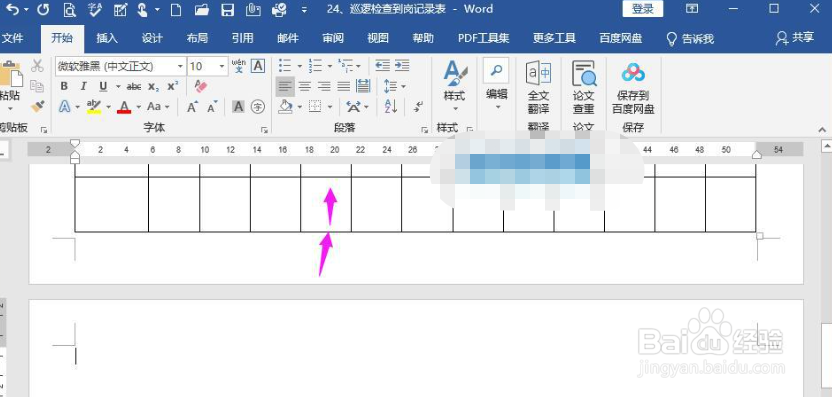The image size is (832, 397).
Task: Open paragraph dialog launcher in 段落 group
Action: pos(424,130)
